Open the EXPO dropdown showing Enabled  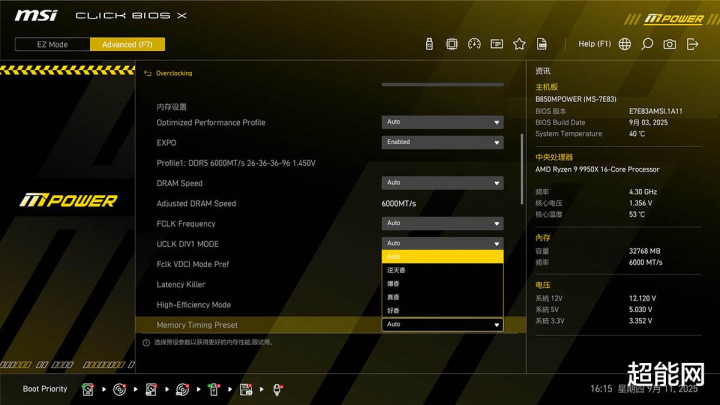(442, 142)
